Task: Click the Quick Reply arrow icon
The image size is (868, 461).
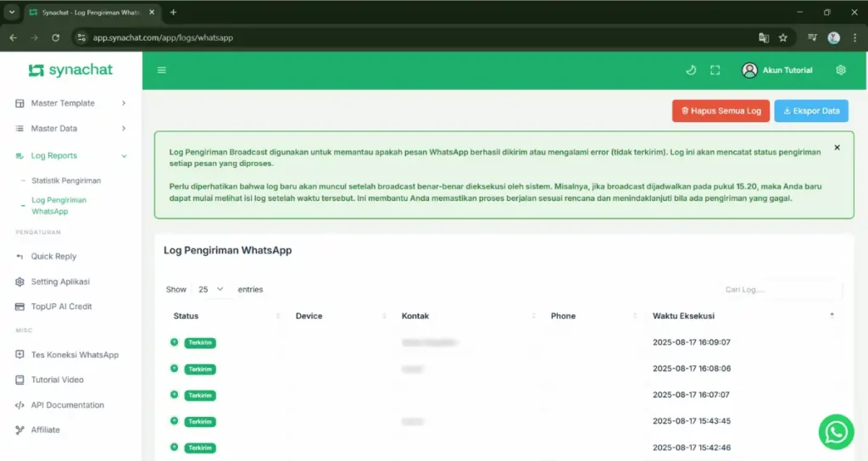Action: coord(20,257)
